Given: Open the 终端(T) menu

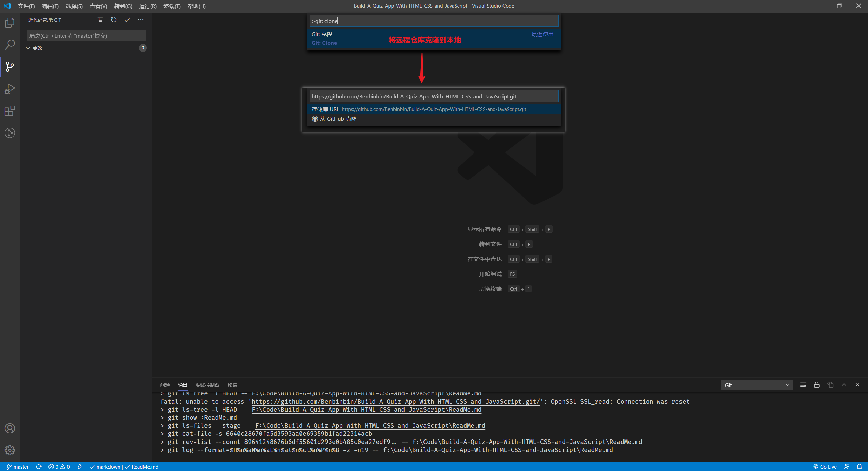Looking at the screenshot, I should tap(172, 6).
